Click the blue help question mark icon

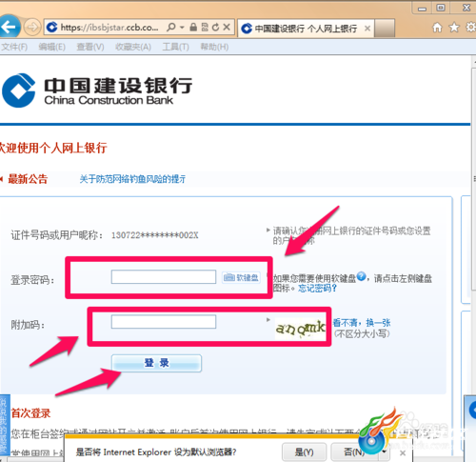tap(361, 276)
